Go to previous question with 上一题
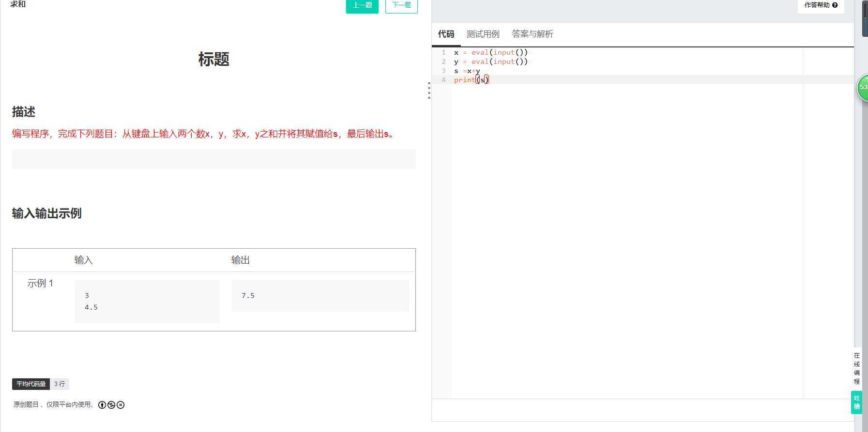 coord(362,5)
